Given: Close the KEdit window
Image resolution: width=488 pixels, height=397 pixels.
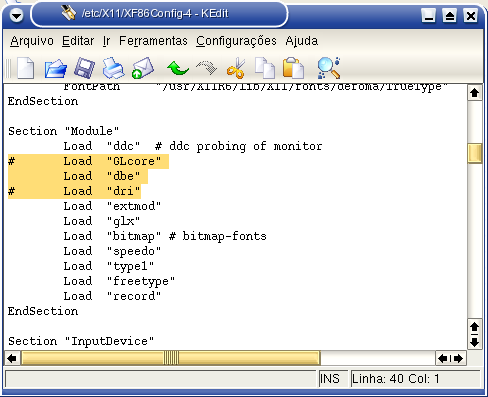Looking at the screenshot, I should pyautogui.click(x=471, y=15).
